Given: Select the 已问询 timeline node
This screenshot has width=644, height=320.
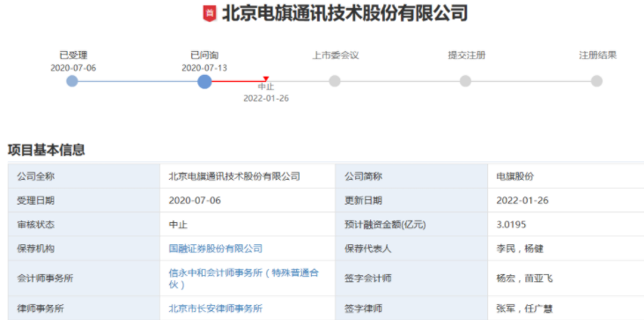Looking at the screenshot, I should (204, 81).
